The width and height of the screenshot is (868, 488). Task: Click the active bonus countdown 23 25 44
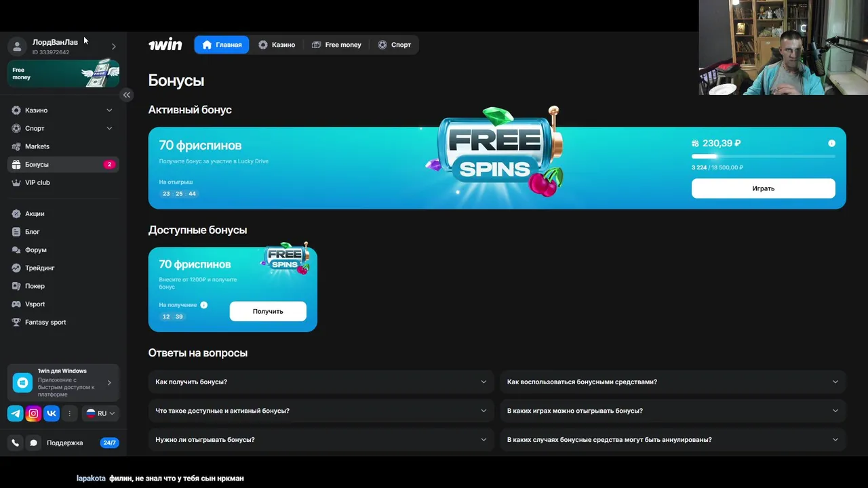point(179,194)
